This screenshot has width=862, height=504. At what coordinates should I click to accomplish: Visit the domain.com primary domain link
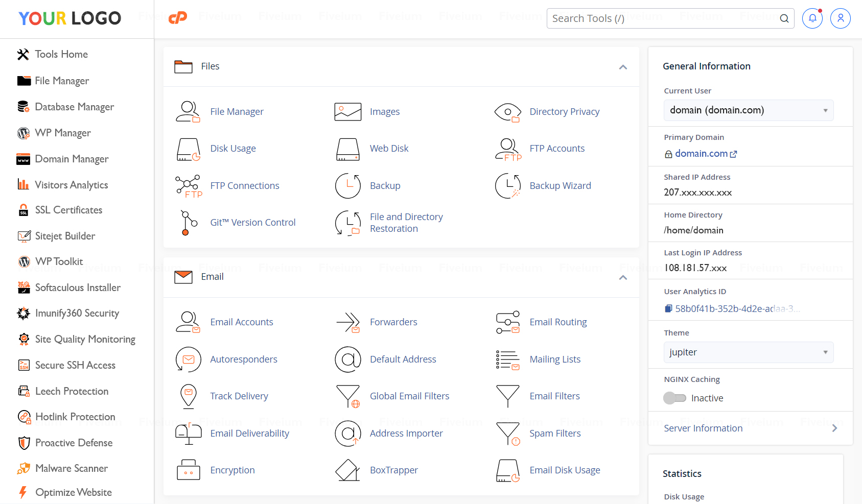701,153
